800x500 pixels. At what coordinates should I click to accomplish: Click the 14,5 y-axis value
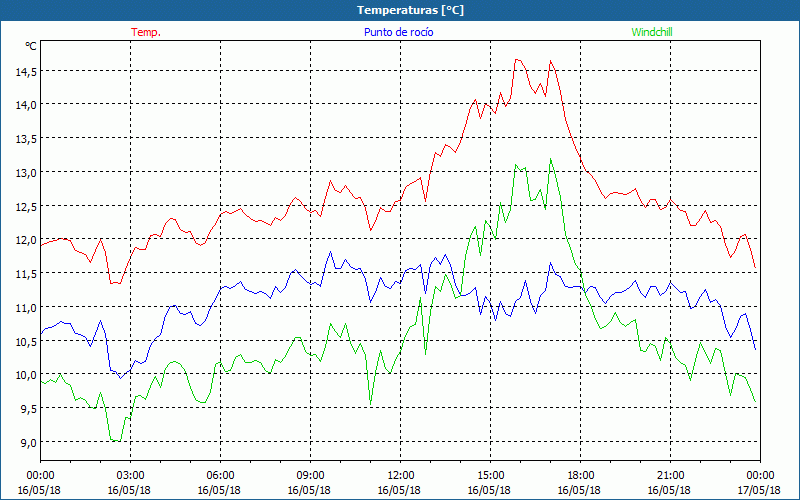click(26, 72)
